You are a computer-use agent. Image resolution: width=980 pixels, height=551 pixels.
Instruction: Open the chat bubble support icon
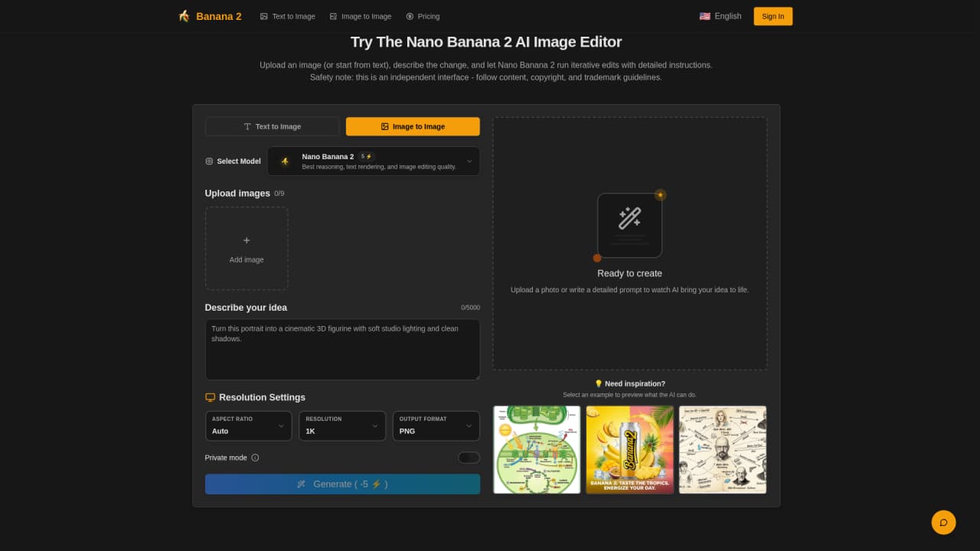(943, 522)
